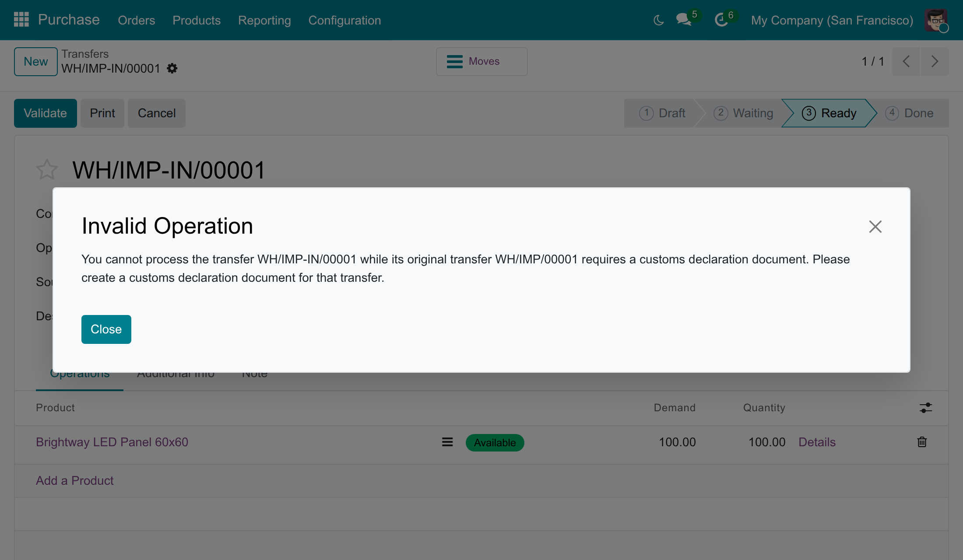Open the apps grid home menu
This screenshot has height=560, width=963.
tap(21, 20)
